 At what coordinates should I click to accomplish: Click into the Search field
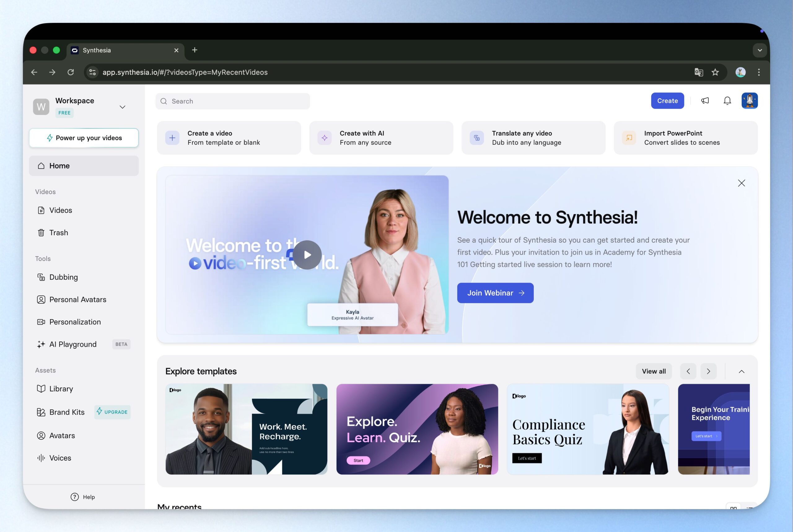(x=233, y=101)
